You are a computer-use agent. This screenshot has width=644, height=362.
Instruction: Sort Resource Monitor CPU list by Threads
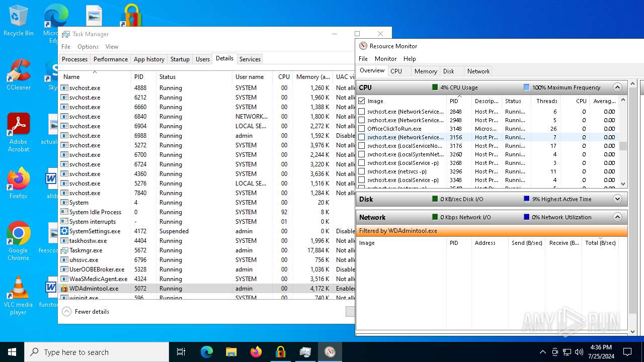click(545, 101)
